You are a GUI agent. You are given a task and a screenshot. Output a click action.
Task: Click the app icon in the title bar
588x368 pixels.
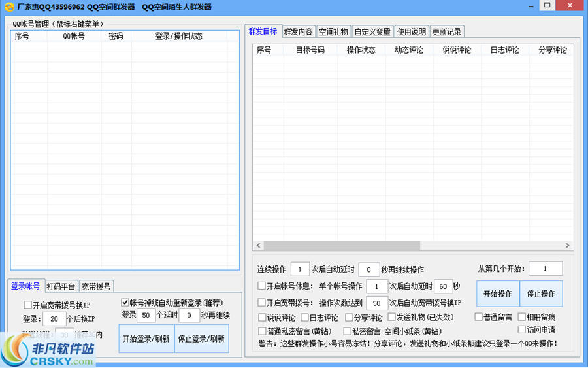tap(8, 7)
